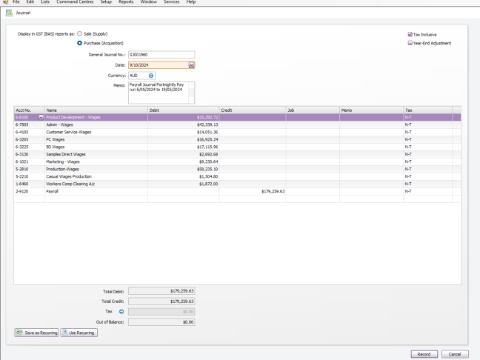Click the General Journal No. field

(161, 55)
